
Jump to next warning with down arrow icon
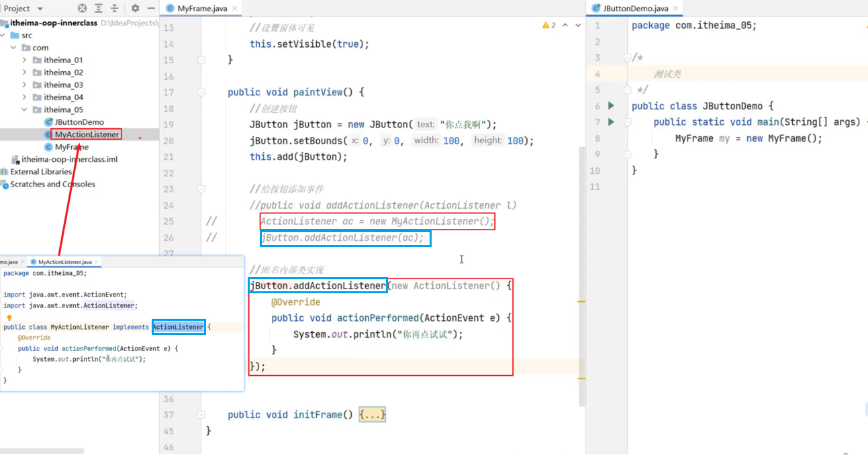pyautogui.click(x=577, y=25)
